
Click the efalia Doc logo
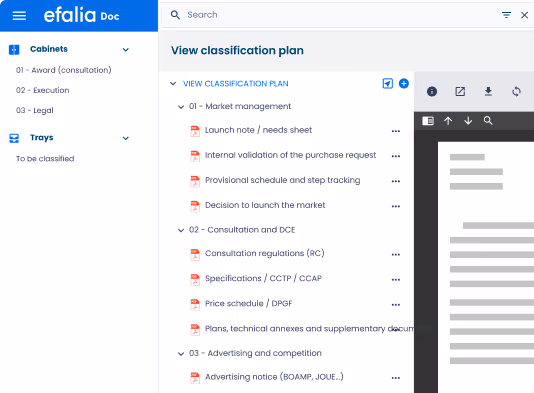pos(81,15)
